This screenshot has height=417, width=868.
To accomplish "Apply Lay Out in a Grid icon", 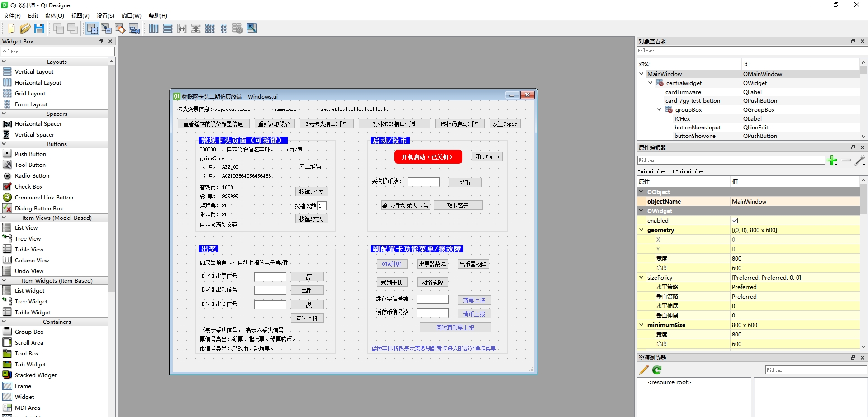I will click(210, 28).
